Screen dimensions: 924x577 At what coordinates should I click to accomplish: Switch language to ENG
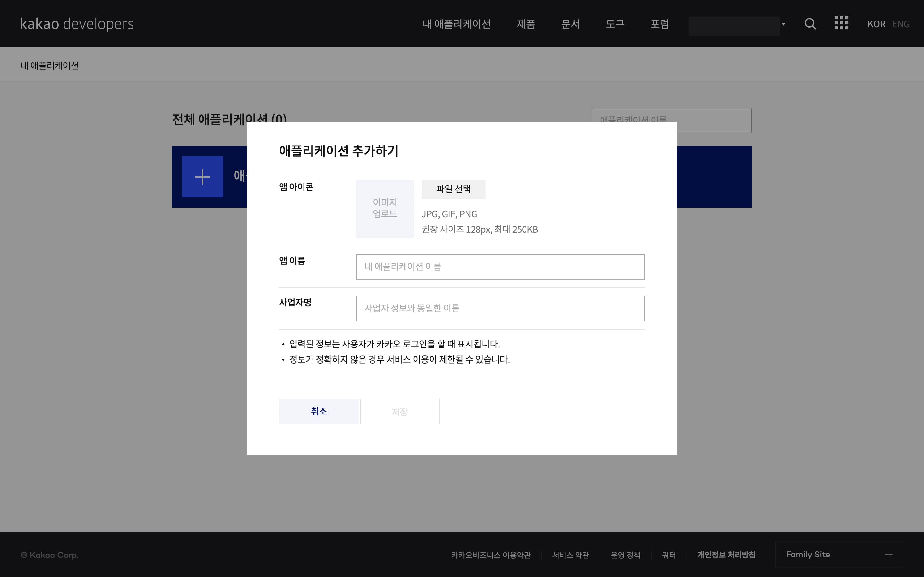click(900, 24)
